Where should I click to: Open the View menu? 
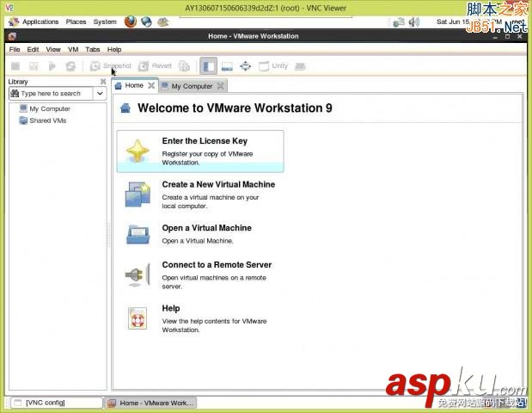point(53,50)
